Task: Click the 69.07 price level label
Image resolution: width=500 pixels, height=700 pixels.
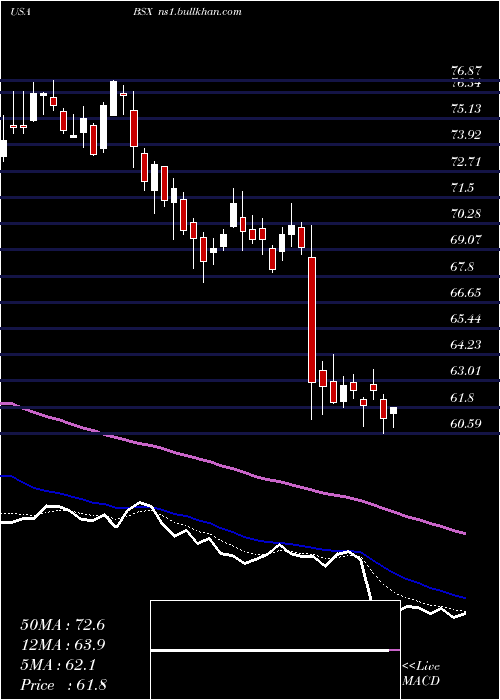Action: pos(466,240)
